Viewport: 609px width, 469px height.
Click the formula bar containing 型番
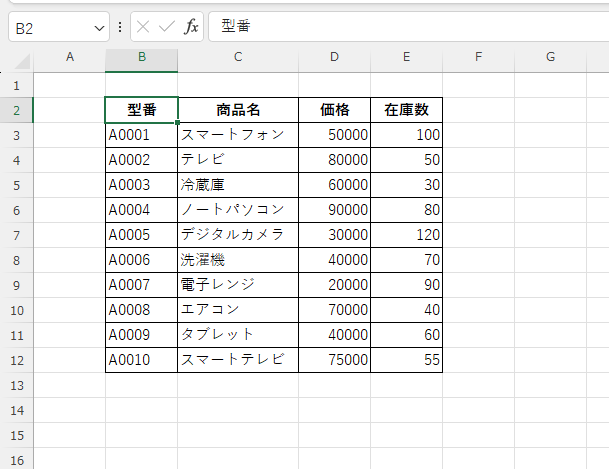(409, 27)
